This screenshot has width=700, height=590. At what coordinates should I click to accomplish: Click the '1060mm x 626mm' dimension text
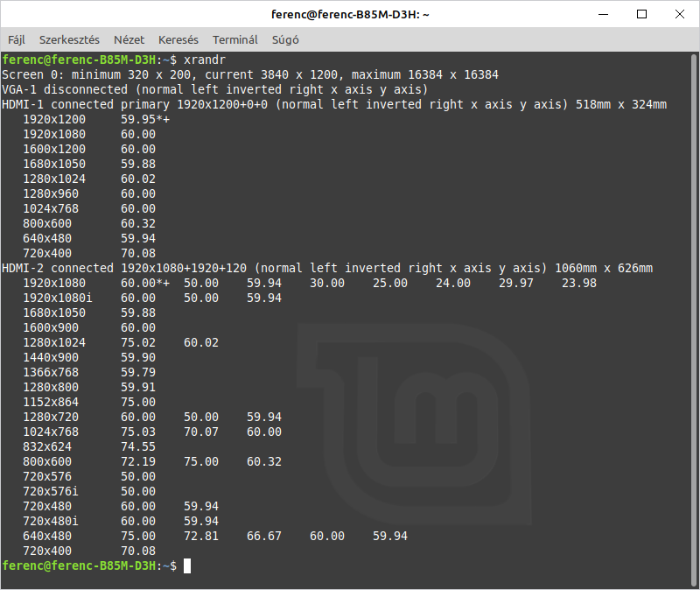click(604, 268)
